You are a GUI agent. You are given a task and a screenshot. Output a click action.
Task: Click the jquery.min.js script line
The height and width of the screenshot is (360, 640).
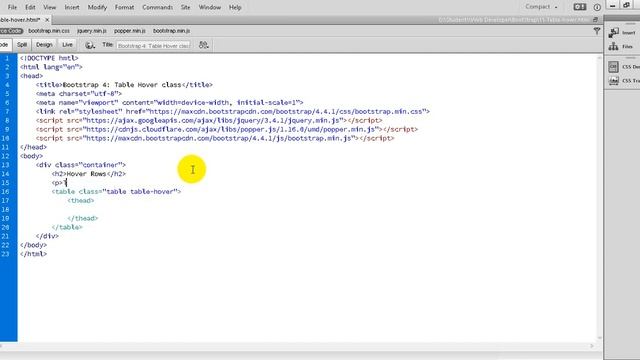click(209, 120)
